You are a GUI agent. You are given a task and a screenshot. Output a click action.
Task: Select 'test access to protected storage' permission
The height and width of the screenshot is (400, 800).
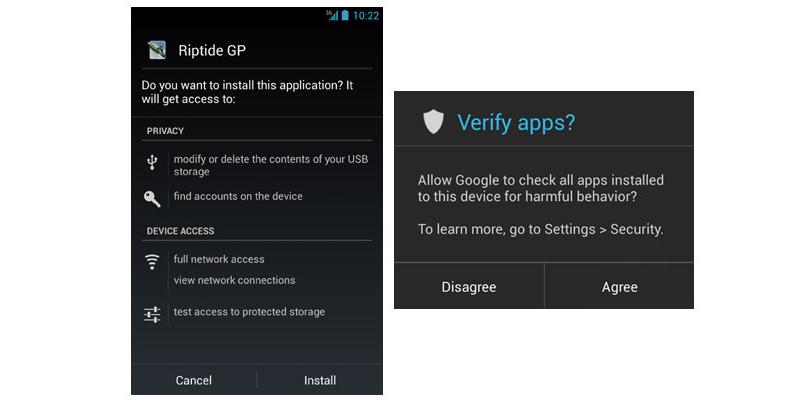249,312
